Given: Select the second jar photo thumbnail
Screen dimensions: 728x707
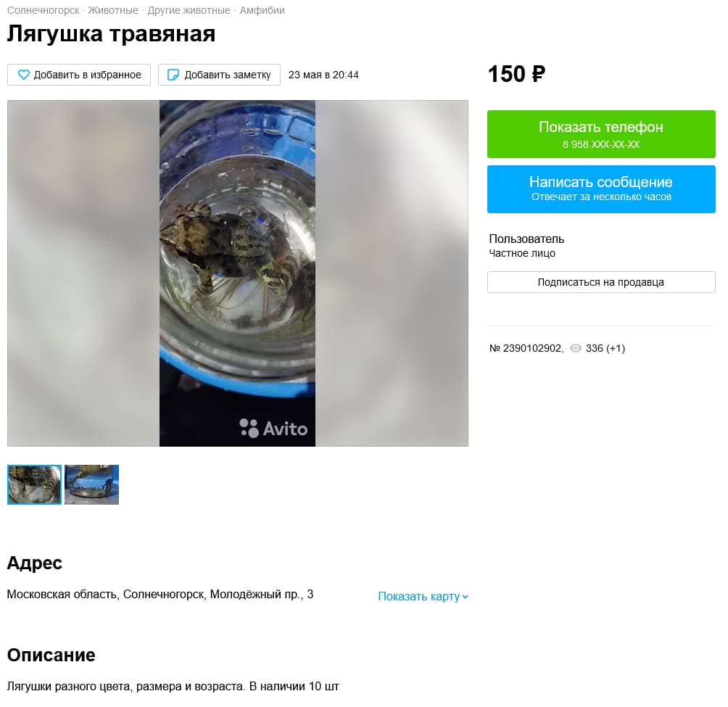Looking at the screenshot, I should pyautogui.click(x=92, y=484).
